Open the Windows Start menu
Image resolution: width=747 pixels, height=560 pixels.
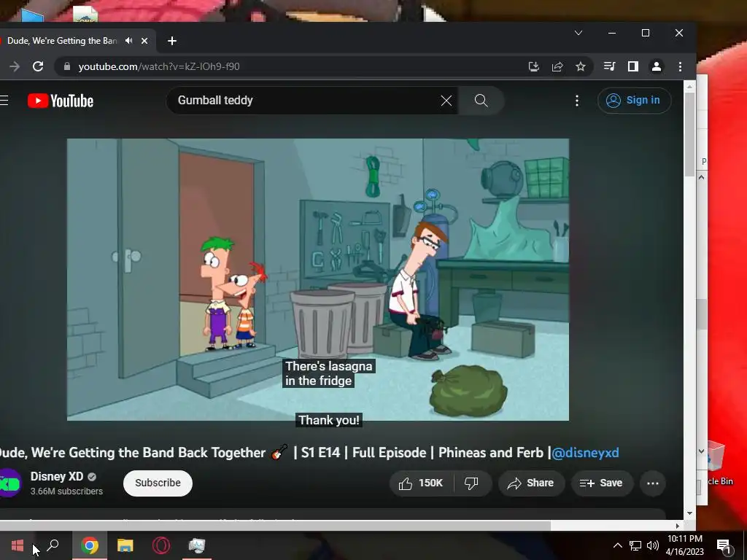tap(18, 545)
